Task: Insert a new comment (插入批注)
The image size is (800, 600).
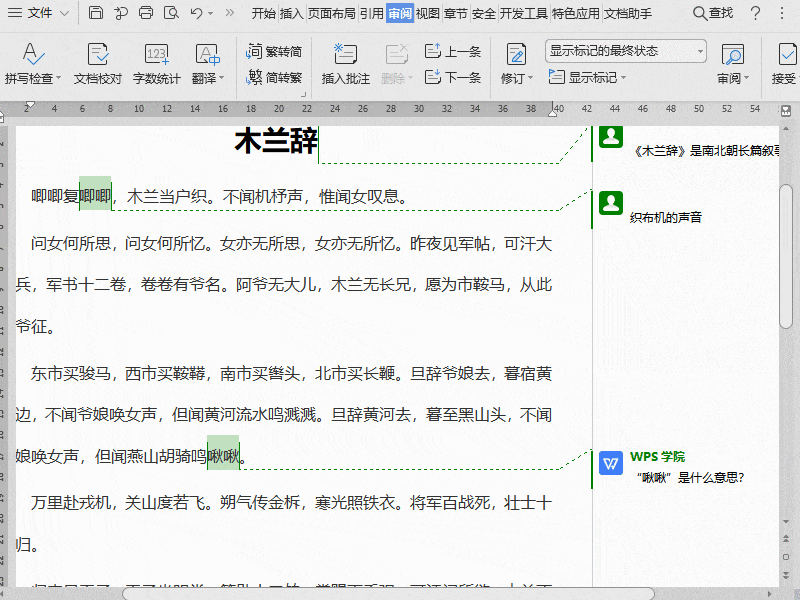Action: 345,55
